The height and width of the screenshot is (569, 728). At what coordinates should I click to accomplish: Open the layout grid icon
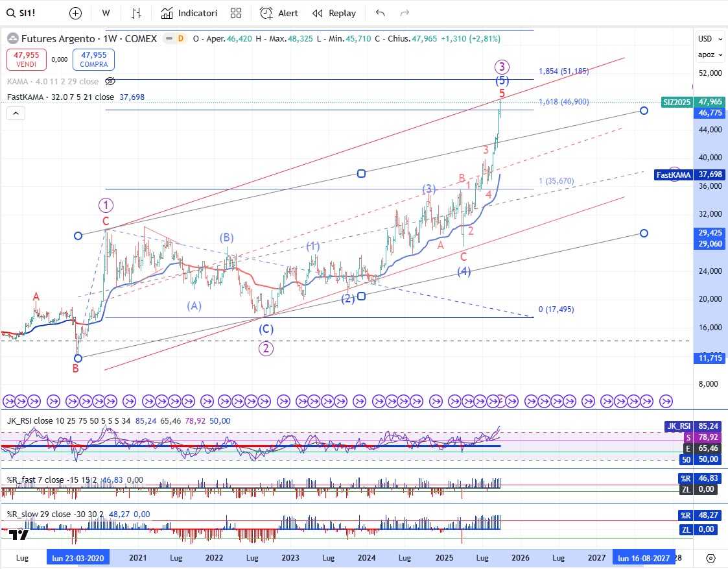coord(236,13)
